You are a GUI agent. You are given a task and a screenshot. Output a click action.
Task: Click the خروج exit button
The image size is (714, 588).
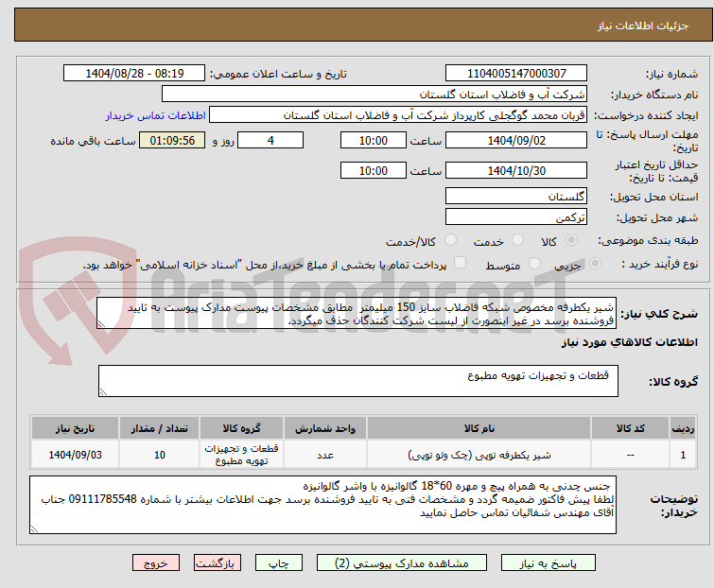[156, 563]
